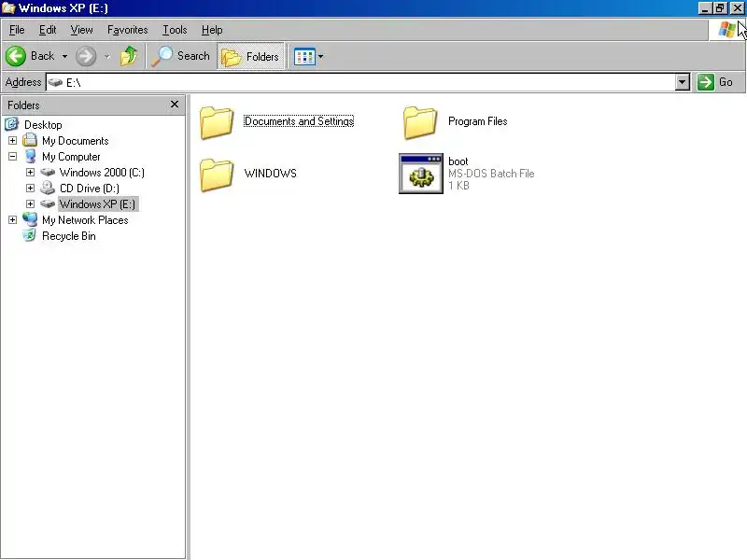The height and width of the screenshot is (560, 747).
Task: Click the Go button
Action: tap(714, 82)
